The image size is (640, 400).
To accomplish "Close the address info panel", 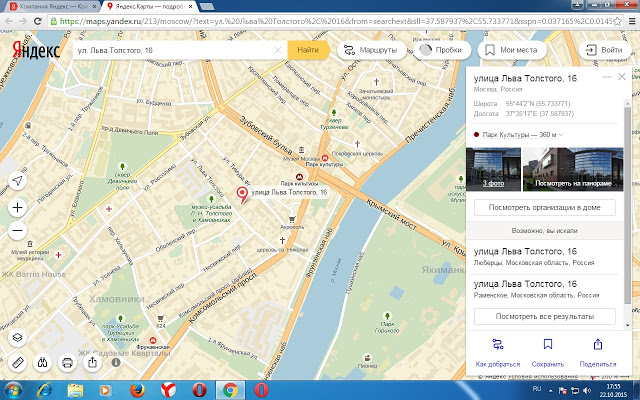I will [622, 77].
